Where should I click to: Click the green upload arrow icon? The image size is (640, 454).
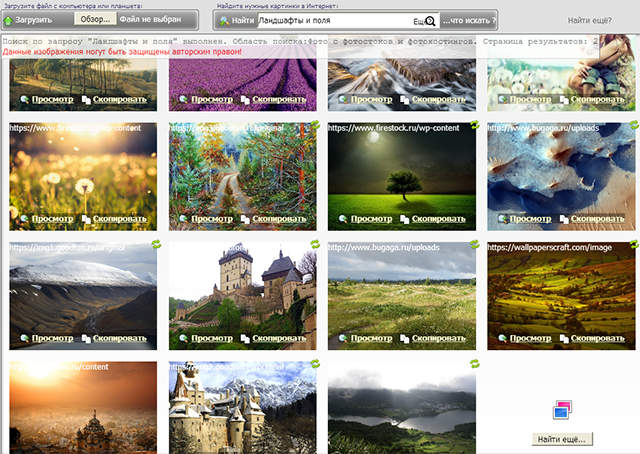pyautogui.click(x=8, y=20)
